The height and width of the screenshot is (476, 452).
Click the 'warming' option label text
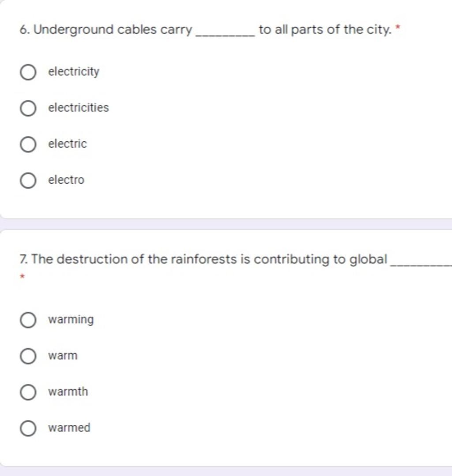(71, 320)
